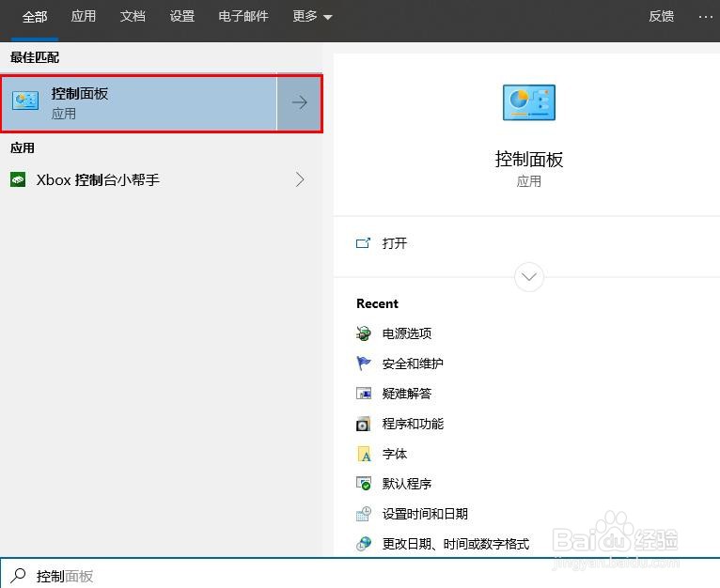Click the 字体 font icon
The width and height of the screenshot is (720, 588).
pyautogui.click(x=364, y=454)
